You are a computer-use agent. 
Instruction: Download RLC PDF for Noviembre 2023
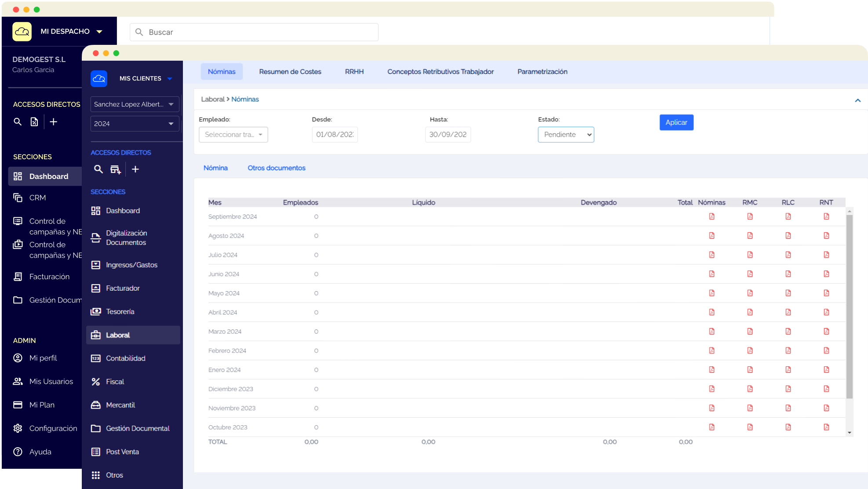[788, 408]
